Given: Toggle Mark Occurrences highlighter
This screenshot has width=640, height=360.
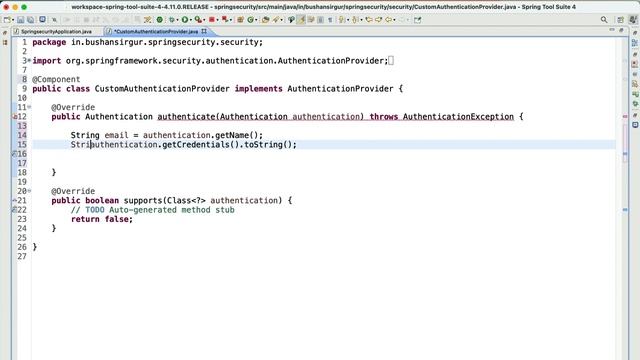Looking at the screenshot, I should [x=301, y=20].
